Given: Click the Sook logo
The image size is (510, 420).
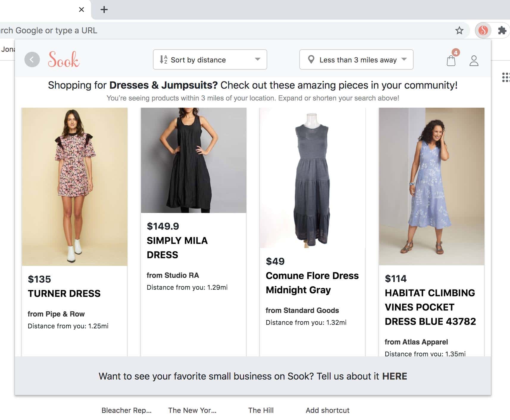Looking at the screenshot, I should 64,59.
